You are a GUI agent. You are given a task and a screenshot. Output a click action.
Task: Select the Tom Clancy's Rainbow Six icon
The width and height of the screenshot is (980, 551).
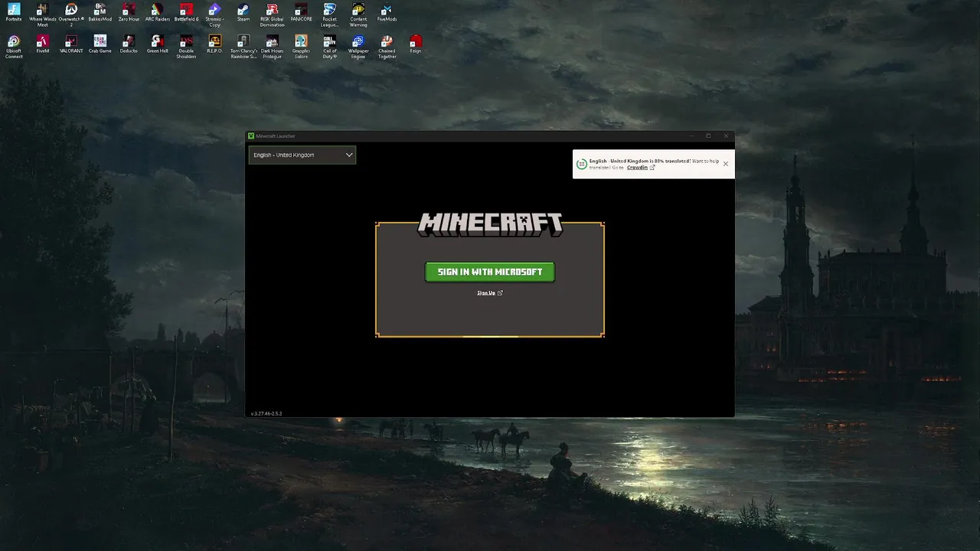pos(243,46)
